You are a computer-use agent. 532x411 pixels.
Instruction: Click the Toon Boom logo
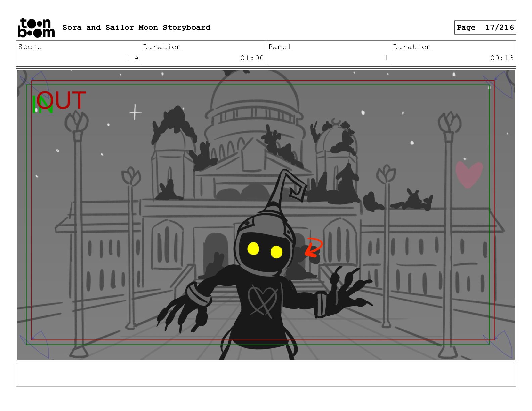tap(36, 27)
